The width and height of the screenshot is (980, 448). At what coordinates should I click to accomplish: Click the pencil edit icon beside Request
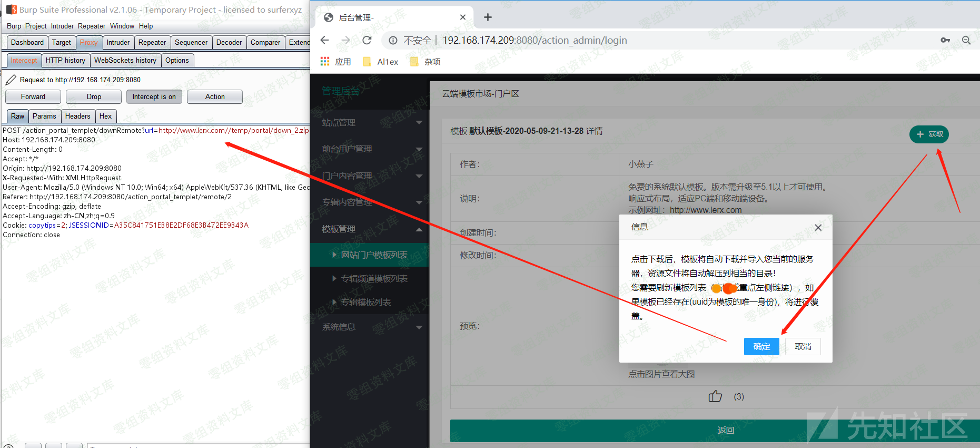click(x=11, y=80)
